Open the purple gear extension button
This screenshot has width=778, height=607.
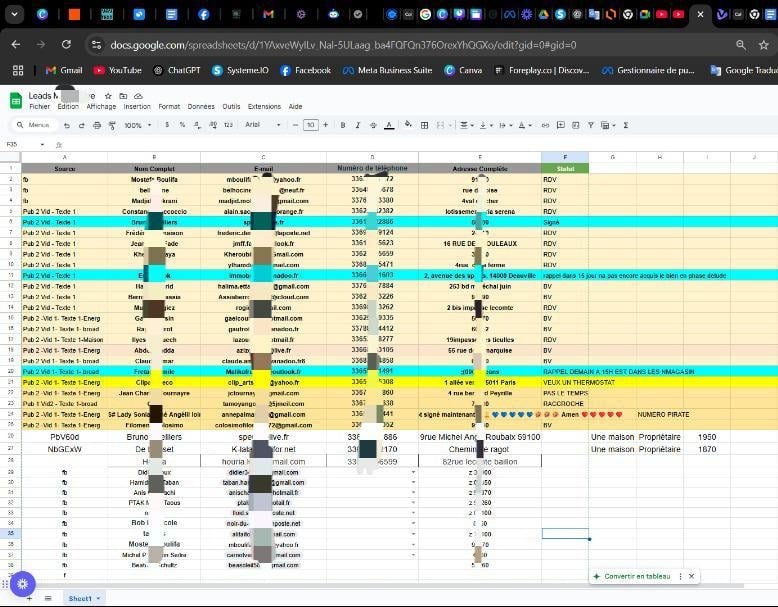22,584
